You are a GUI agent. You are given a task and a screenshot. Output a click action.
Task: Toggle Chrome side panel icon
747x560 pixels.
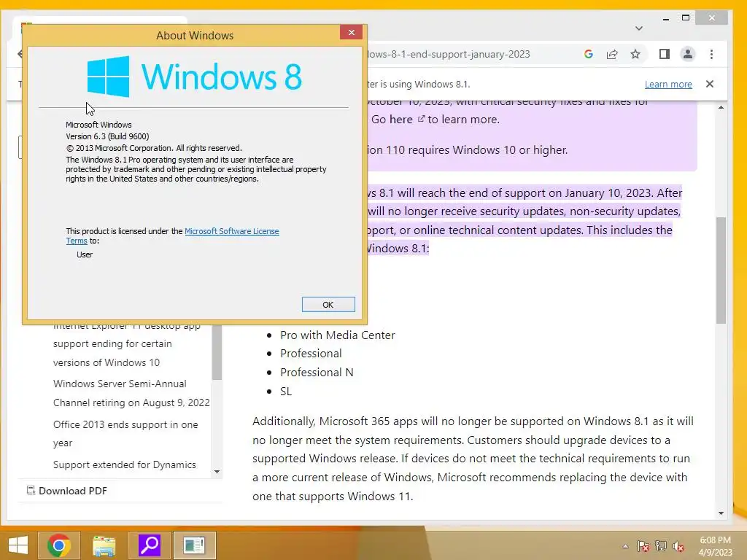coord(664,54)
